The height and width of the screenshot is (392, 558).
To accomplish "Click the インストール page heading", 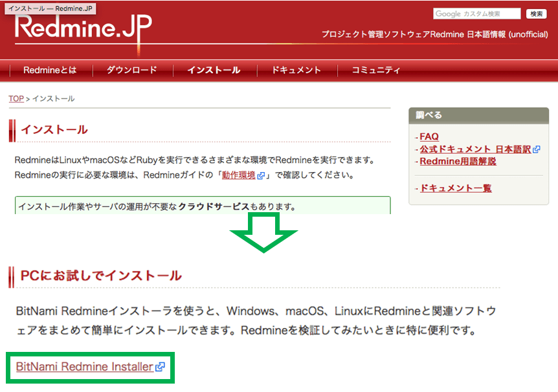I will pyautogui.click(x=54, y=129).
